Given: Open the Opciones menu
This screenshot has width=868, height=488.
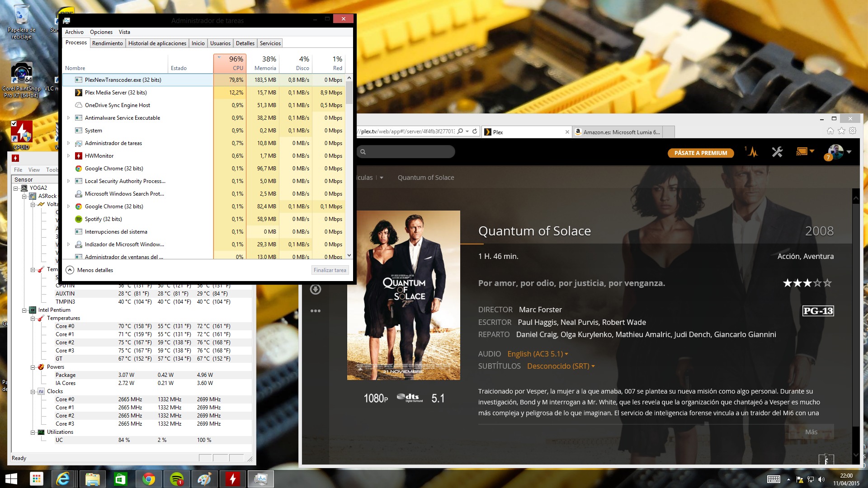Looking at the screenshot, I should point(101,32).
